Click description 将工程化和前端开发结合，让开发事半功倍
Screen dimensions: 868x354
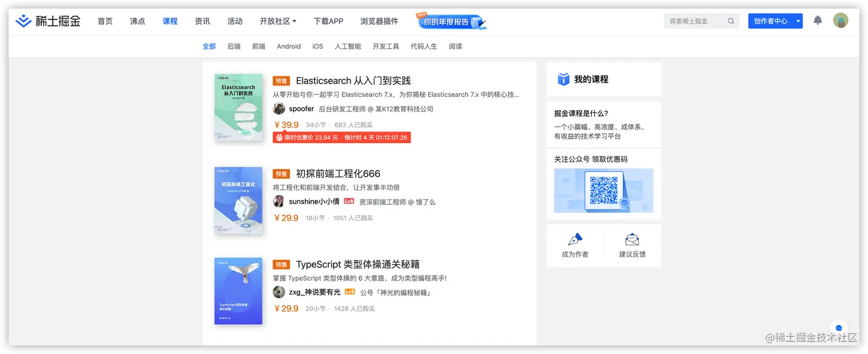tap(336, 188)
